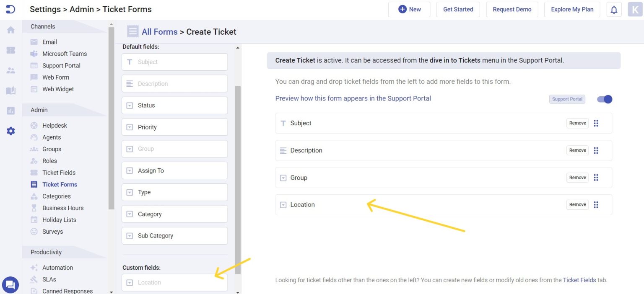The width and height of the screenshot is (644, 294).
Task: Select the Tickets icon in the sidebar
Action: coord(10,50)
